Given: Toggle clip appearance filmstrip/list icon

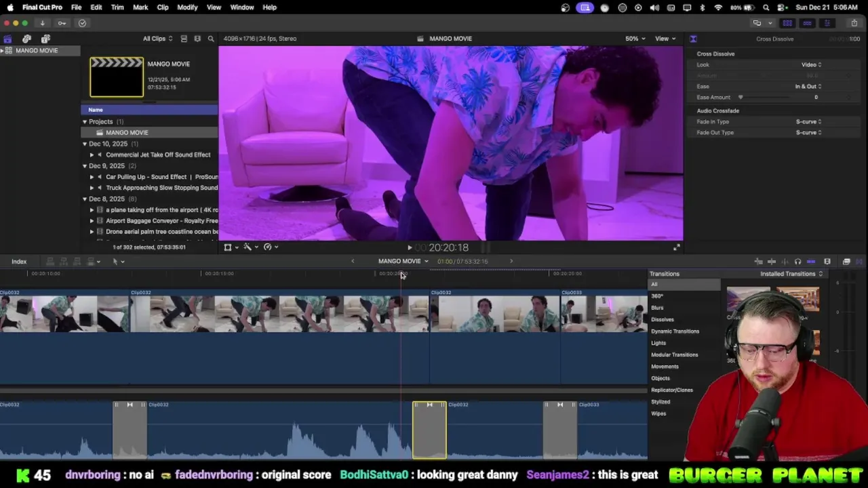Looking at the screenshot, I should click(184, 39).
